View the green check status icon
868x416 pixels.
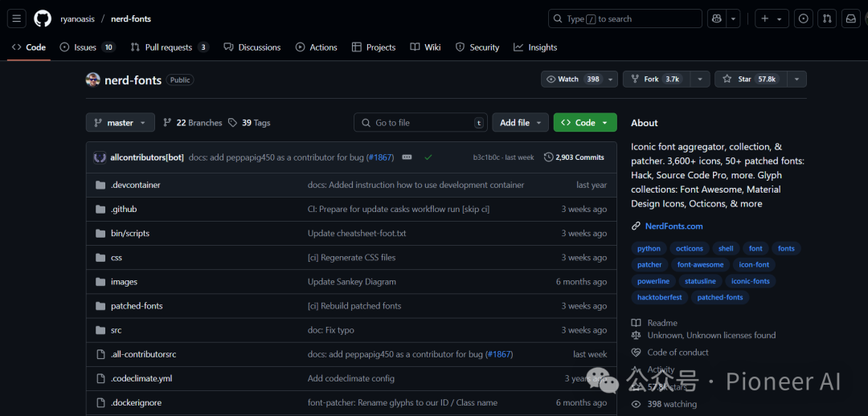(x=428, y=157)
